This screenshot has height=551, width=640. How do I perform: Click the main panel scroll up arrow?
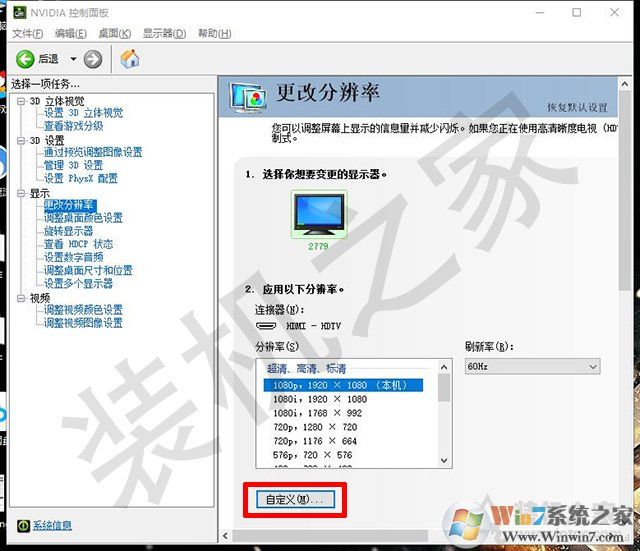[x=624, y=84]
